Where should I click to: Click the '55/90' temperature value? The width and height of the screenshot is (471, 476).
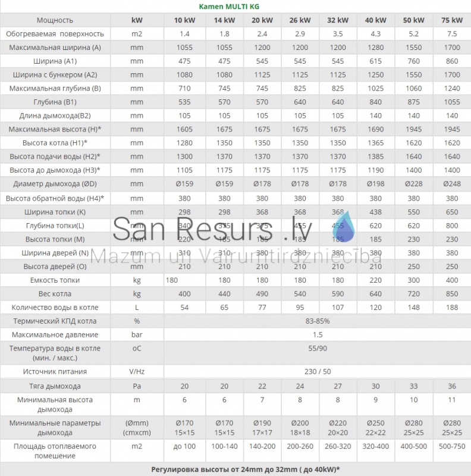pos(318,349)
